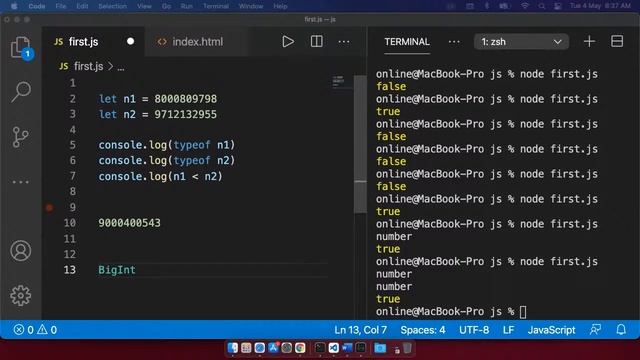Click the editor minimap preview
Image resolution: width=640 pixels, height=360 pixels.
[x=338, y=82]
